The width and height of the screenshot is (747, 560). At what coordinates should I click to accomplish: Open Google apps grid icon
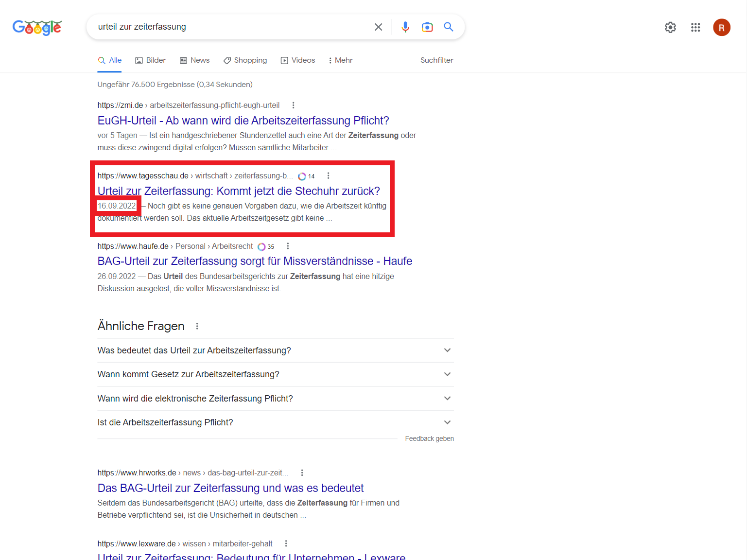click(695, 27)
